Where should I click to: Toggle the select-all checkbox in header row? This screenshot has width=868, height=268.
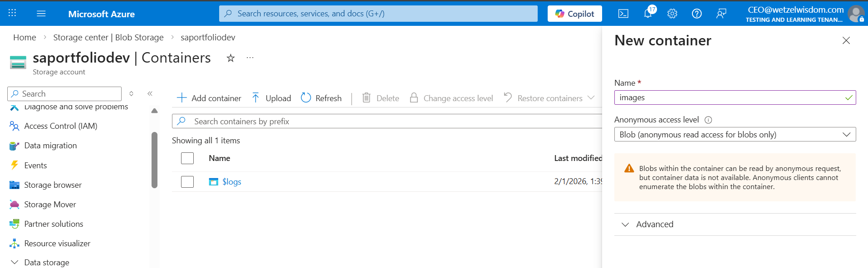187,158
